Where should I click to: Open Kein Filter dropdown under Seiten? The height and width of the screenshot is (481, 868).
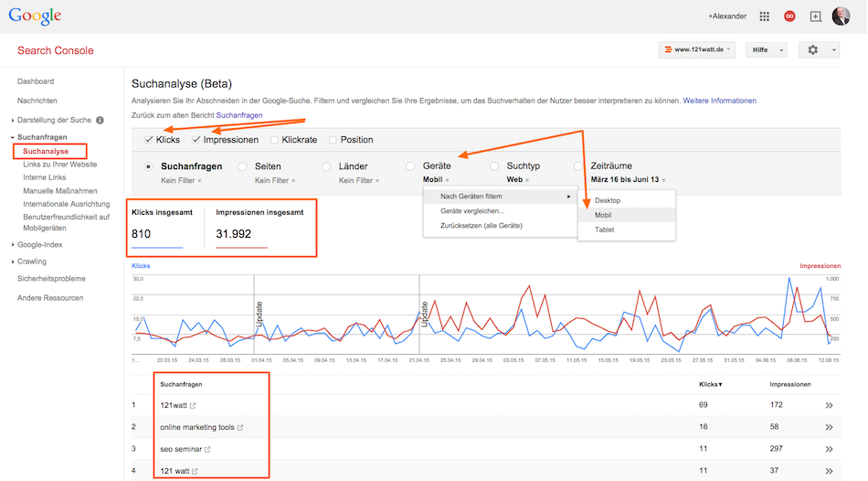click(275, 181)
